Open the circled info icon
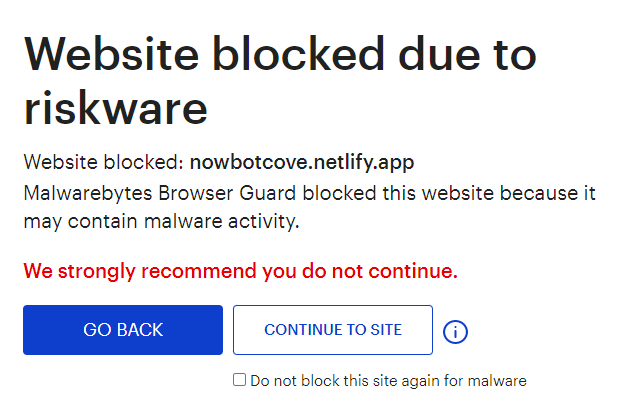Image resolution: width=633 pixels, height=411 pixels. [x=455, y=331]
